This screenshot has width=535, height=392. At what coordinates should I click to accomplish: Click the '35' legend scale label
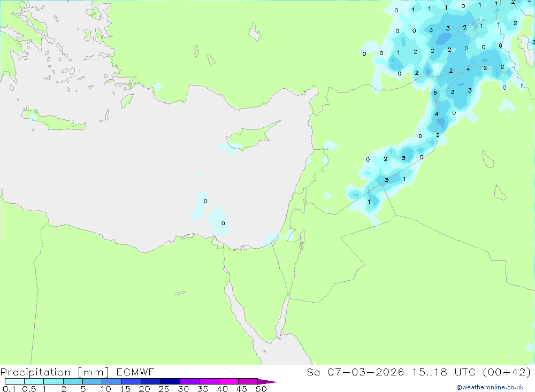(x=203, y=389)
